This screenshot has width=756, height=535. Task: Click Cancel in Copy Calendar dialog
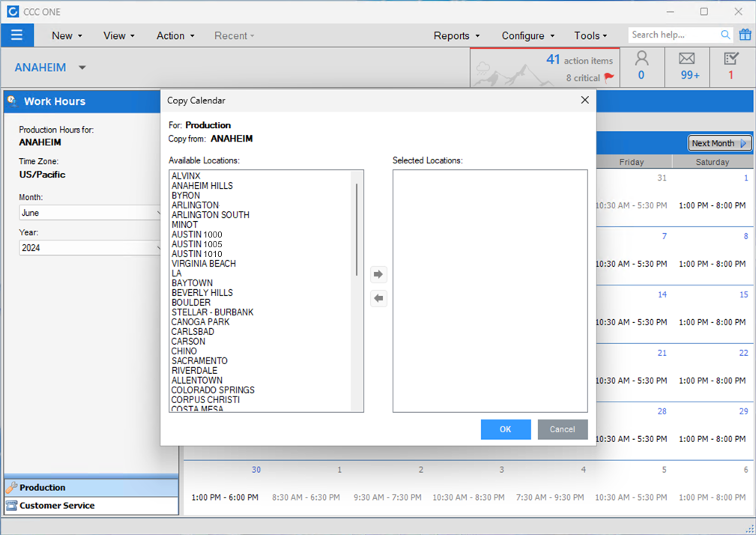(x=562, y=429)
